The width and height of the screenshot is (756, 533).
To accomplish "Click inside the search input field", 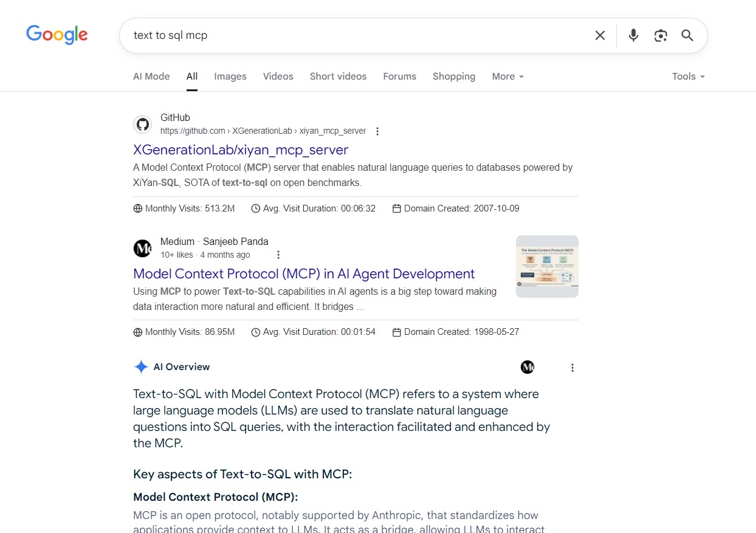I will (359, 35).
